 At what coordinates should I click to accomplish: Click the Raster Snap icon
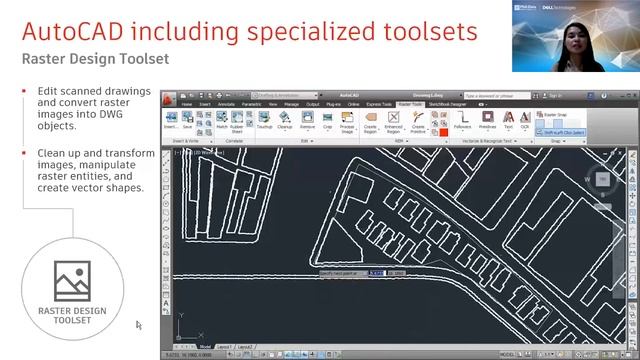(x=540, y=115)
